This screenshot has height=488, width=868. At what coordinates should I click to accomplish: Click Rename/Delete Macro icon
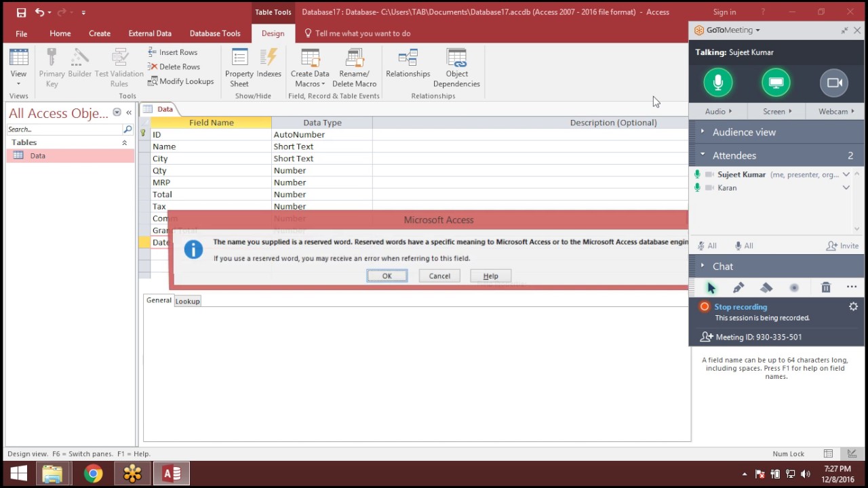354,68
